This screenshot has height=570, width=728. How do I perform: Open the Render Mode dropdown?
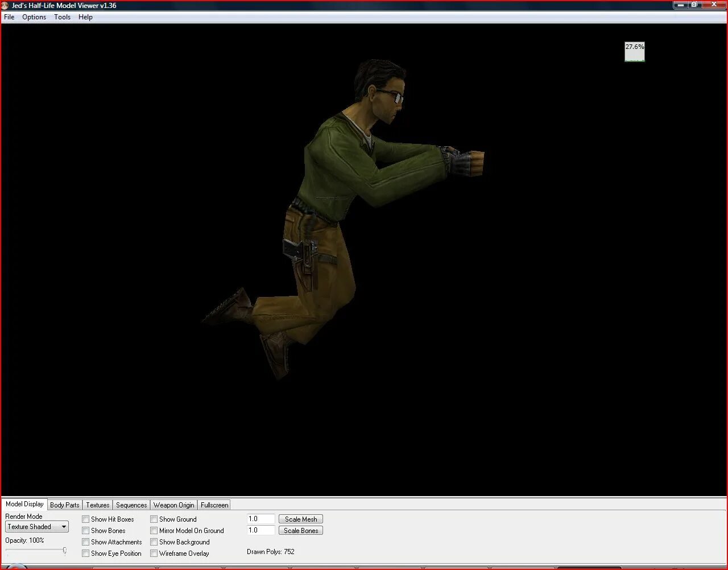point(37,527)
